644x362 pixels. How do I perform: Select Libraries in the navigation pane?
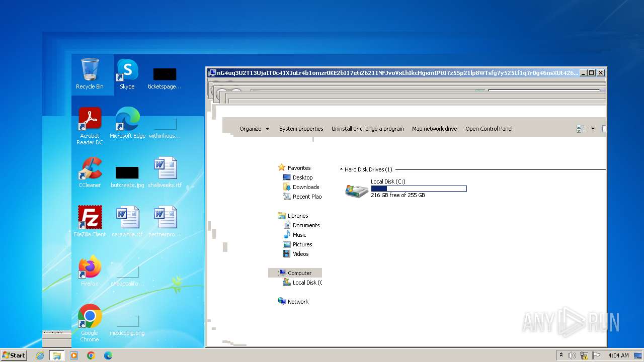(x=298, y=216)
